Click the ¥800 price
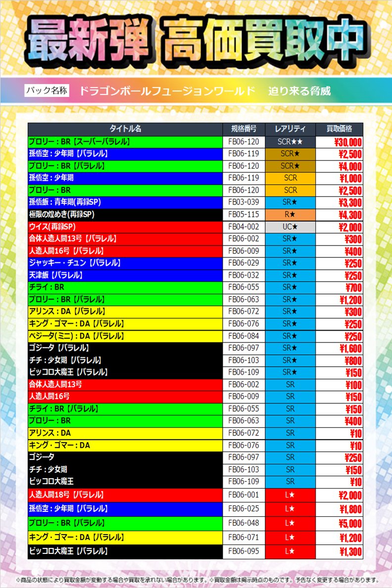Image resolution: width=392 pixels, height=588 pixels. [x=353, y=361]
